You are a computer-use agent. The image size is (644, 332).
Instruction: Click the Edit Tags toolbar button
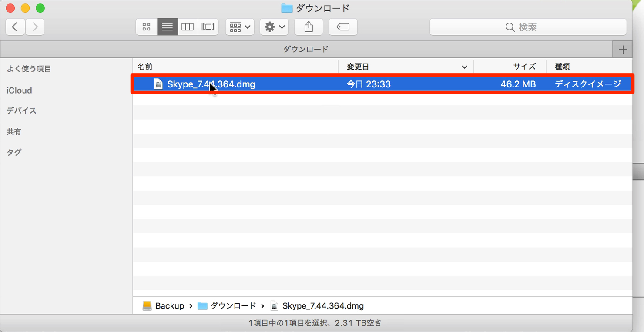pyautogui.click(x=343, y=27)
